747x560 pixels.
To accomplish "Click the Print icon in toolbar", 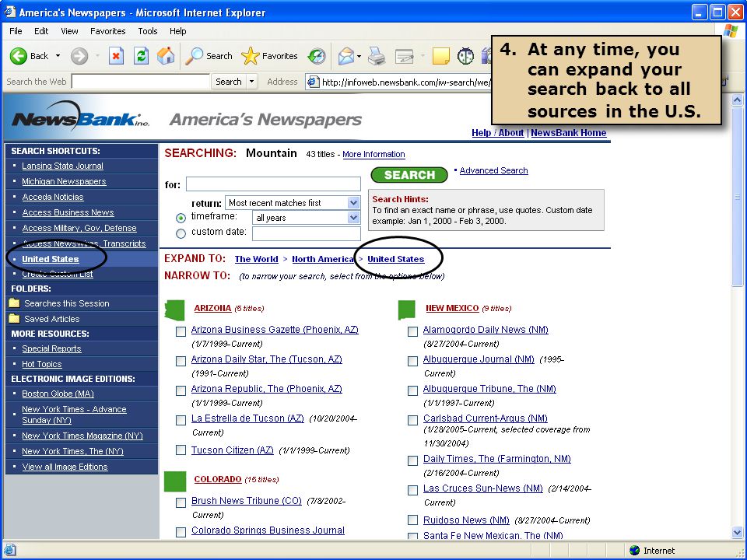I will click(377, 56).
